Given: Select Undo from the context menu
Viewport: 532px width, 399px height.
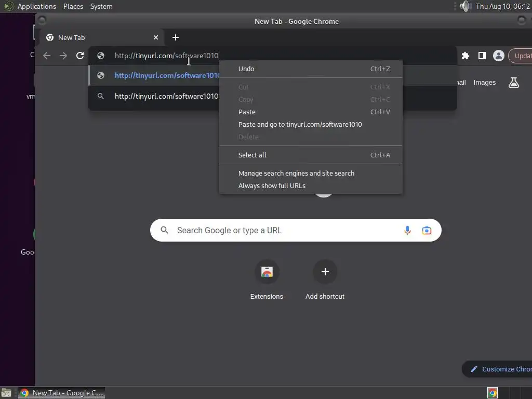Looking at the screenshot, I should tap(311, 69).
